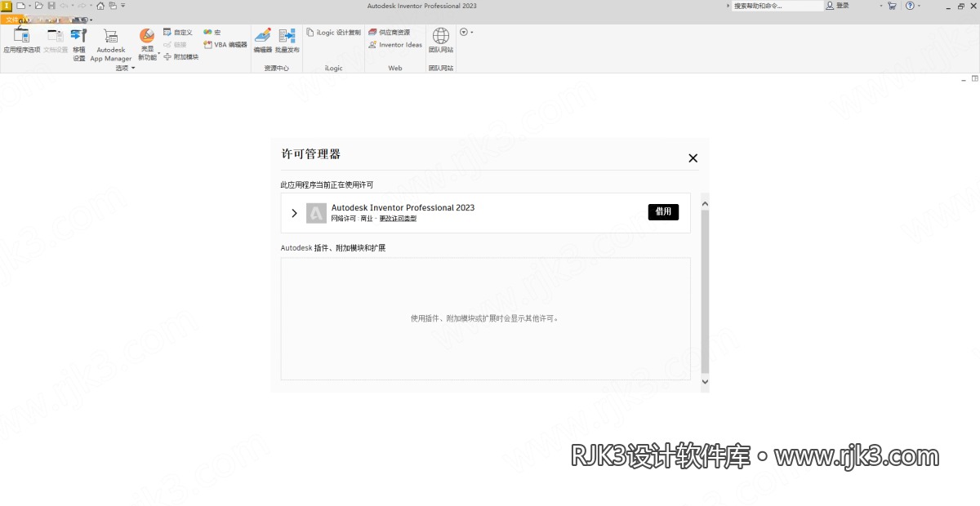This screenshot has width=980, height=506.
Task: Open the New file dropdown arrow
Action: click(x=29, y=6)
